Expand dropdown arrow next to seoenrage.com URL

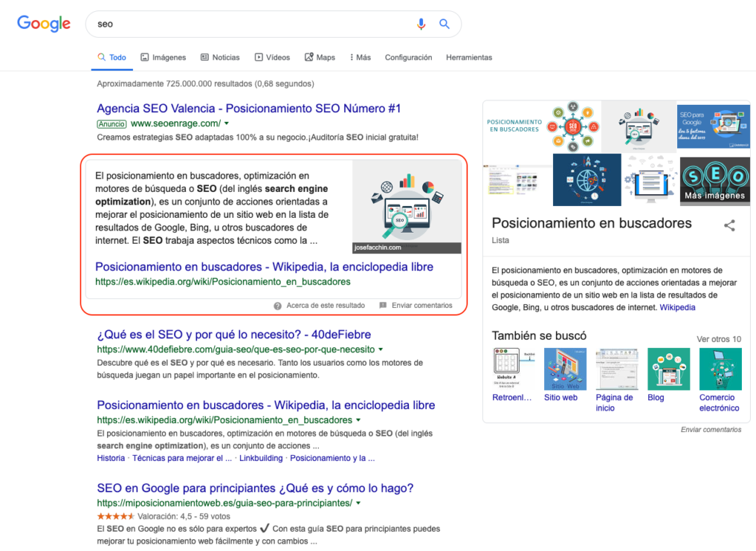coord(227,123)
